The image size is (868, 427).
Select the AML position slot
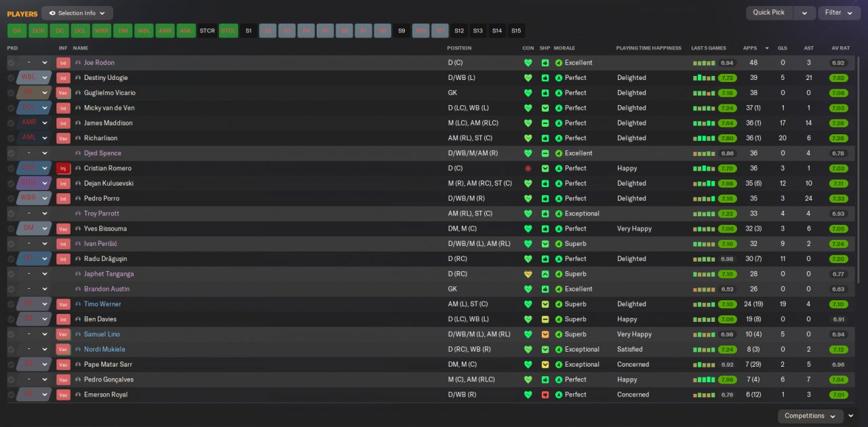click(186, 30)
